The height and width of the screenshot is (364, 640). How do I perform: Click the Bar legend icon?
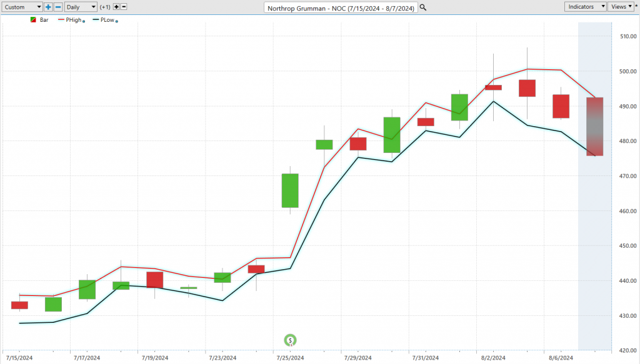coord(34,19)
